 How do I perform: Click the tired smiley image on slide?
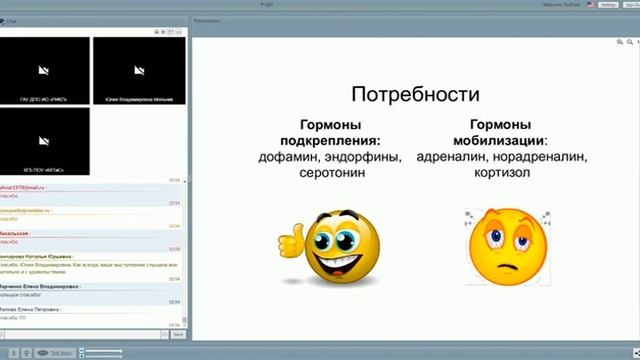tap(507, 247)
